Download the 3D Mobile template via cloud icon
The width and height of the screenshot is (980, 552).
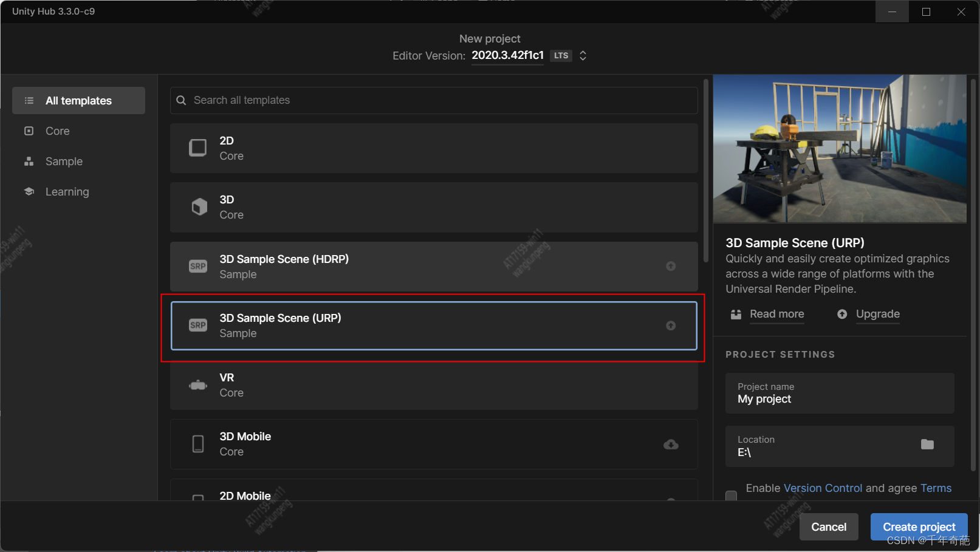pos(671,445)
